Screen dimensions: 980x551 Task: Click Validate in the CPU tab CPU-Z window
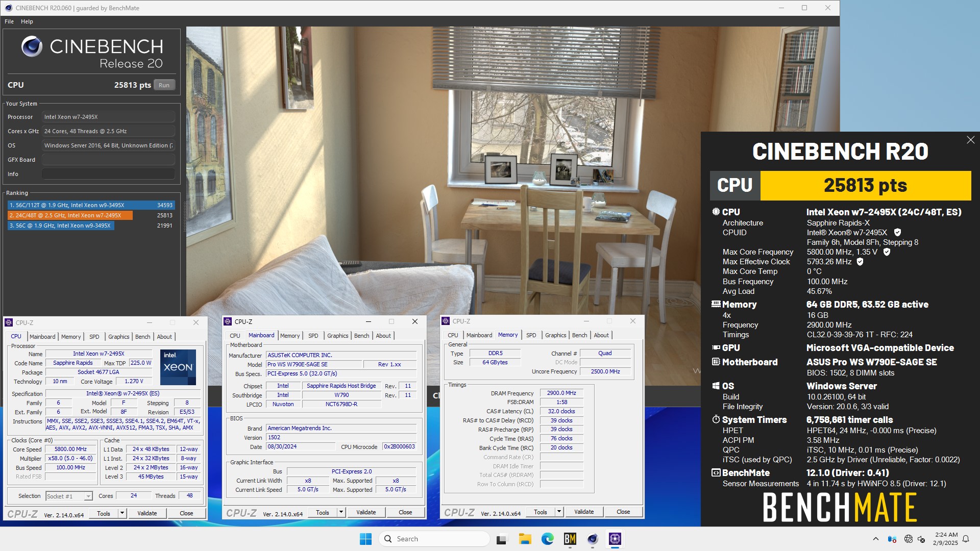tap(147, 513)
